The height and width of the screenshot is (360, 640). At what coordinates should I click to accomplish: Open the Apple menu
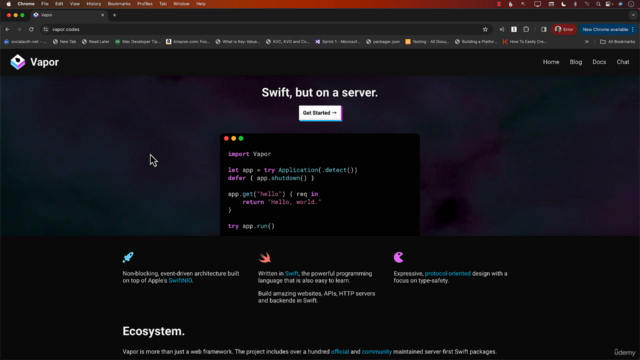pos(9,4)
